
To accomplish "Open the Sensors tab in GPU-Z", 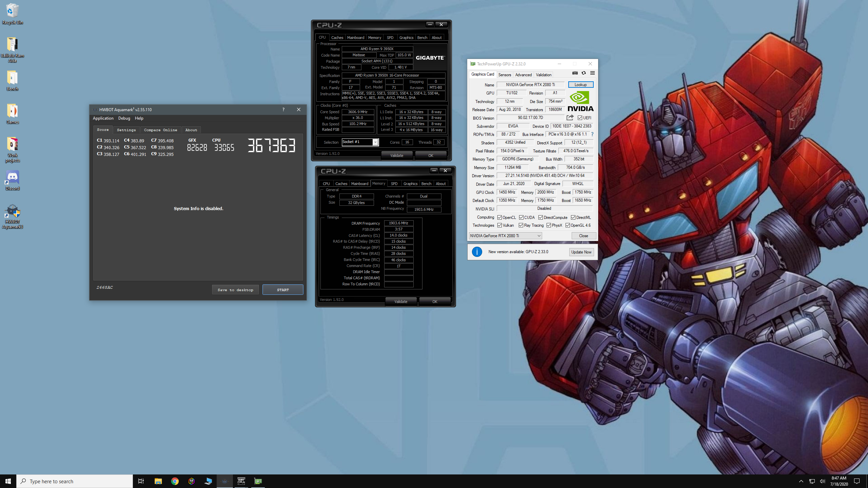I will click(505, 75).
